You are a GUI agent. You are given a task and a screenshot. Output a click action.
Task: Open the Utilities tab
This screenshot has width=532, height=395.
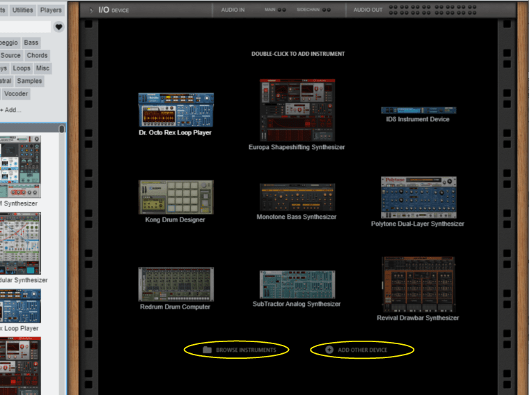[x=22, y=10]
